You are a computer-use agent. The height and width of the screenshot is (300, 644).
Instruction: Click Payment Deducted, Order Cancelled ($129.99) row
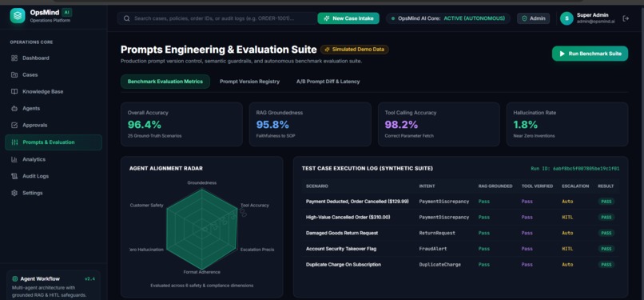460,202
